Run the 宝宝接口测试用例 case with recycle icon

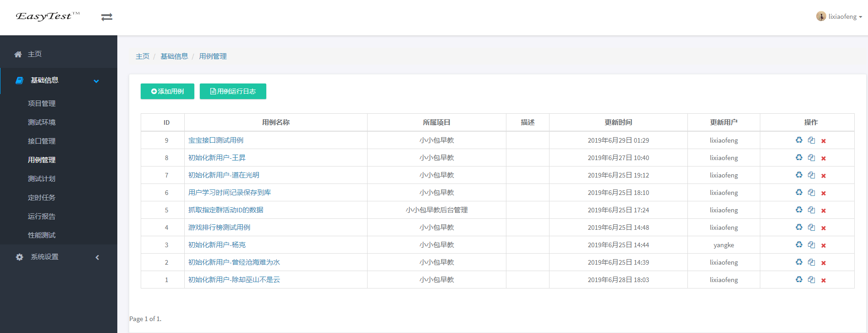799,140
